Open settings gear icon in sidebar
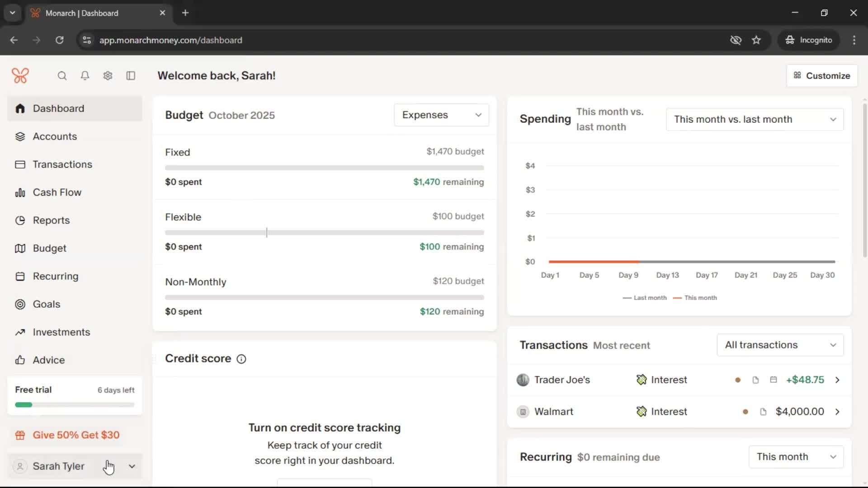Viewport: 868px width, 488px height. [108, 75]
